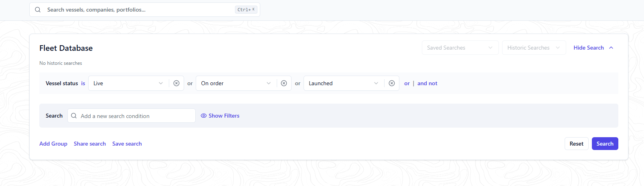Click the Fleet Database heading

tap(66, 48)
